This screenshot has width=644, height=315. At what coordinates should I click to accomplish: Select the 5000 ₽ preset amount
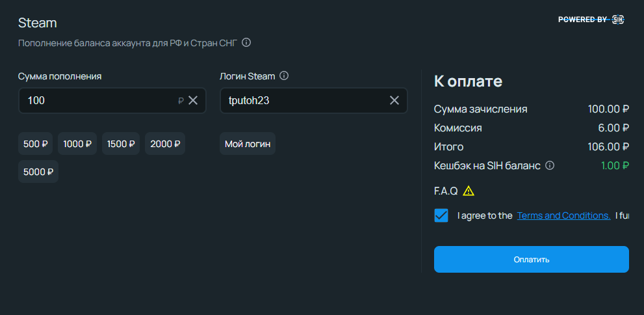(x=38, y=171)
